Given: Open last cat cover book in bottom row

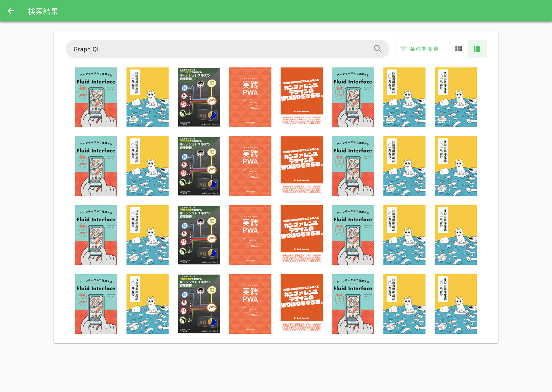Looking at the screenshot, I should (x=455, y=304).
